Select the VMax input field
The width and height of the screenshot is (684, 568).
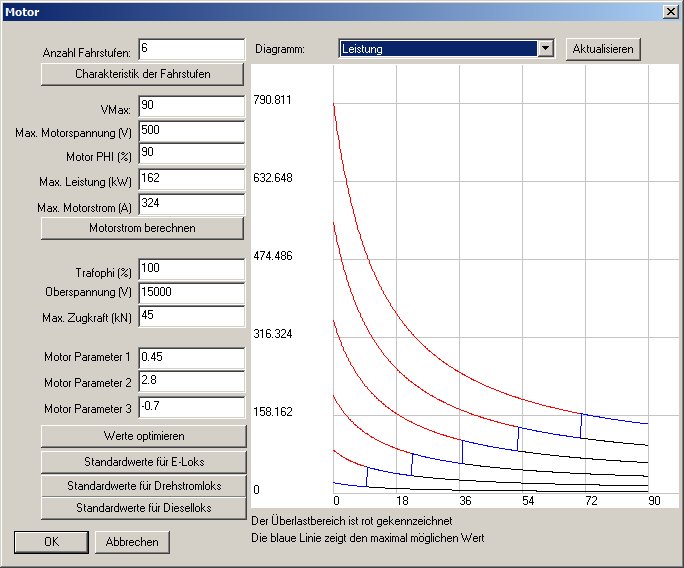click(x=192, y=106)
